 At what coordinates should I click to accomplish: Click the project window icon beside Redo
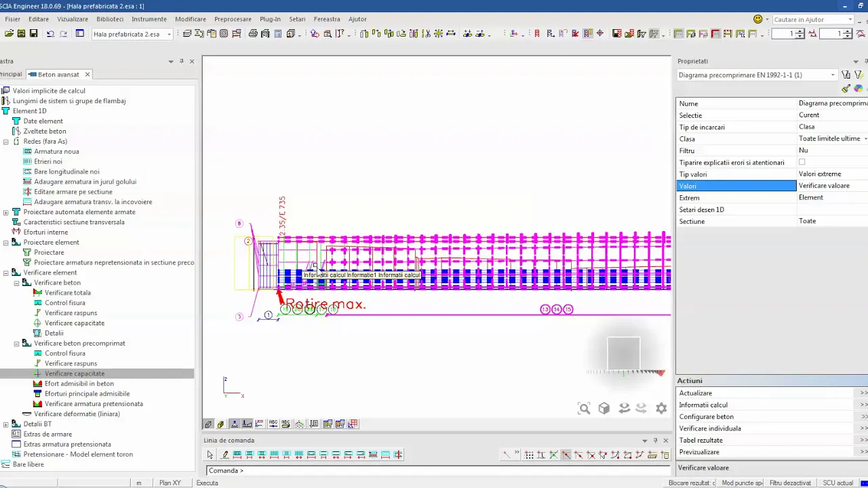[x=79, y=33]
